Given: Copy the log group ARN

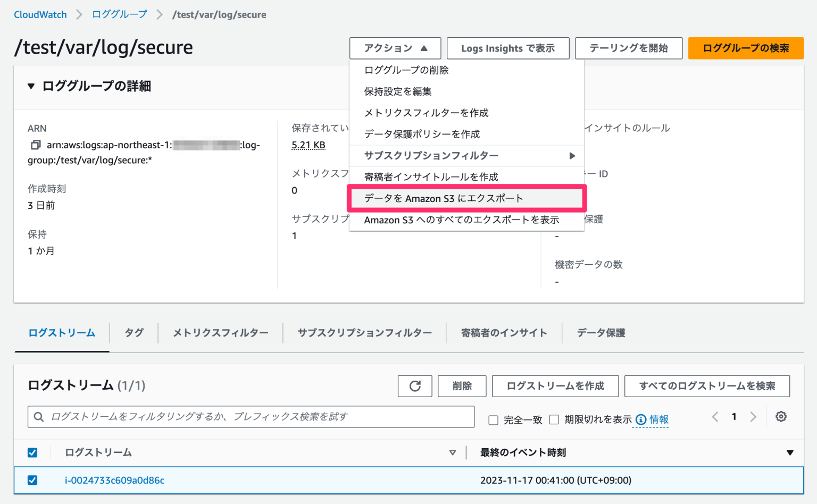Looking at the screenshot, I should tap(36, 145).
